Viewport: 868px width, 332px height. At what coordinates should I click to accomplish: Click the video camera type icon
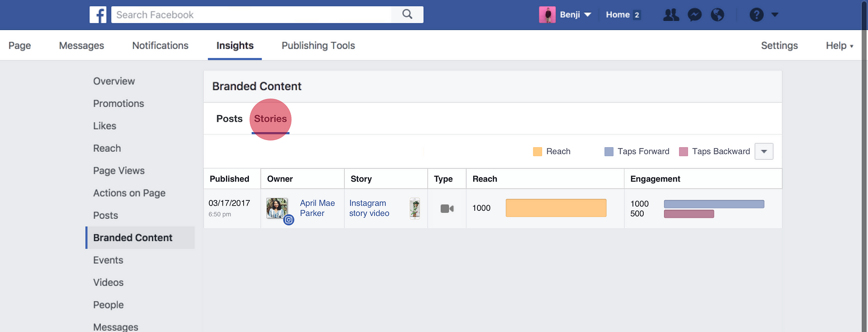[447, 208]
